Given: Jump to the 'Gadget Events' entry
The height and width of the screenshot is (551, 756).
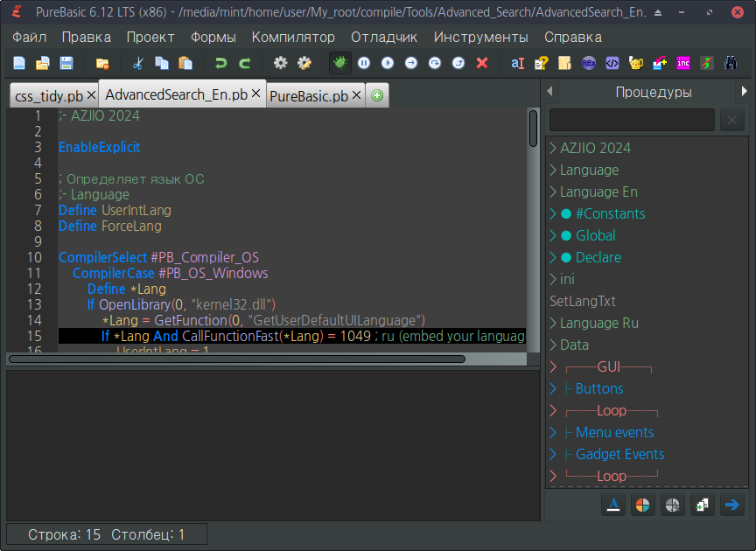Looking at the screenshot, I should click(619, 454).
